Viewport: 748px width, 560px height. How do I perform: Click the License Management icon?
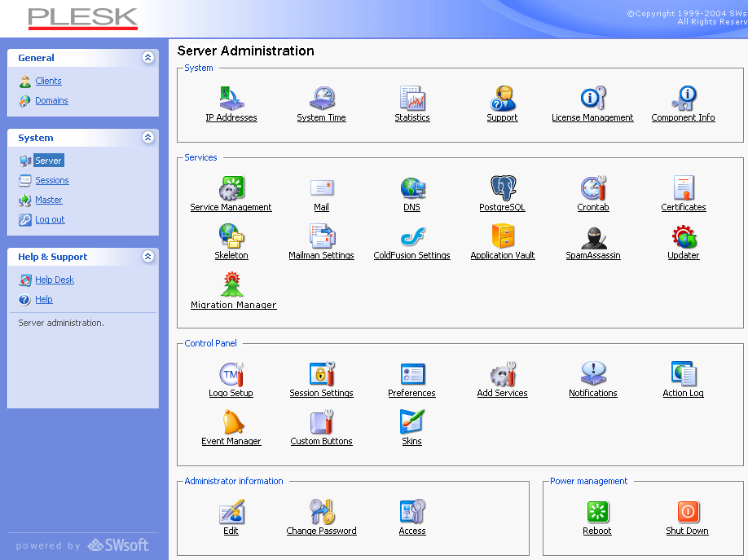click(x=592, y=99)
